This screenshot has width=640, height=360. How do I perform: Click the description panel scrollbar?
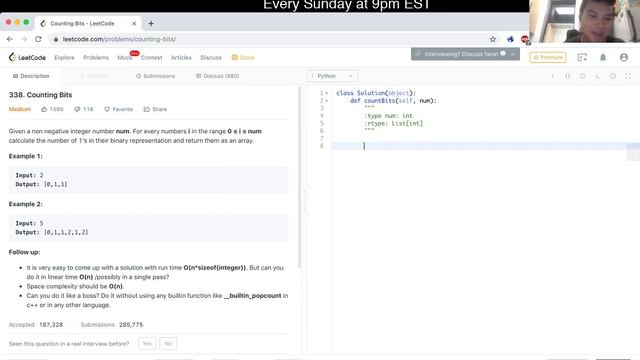coord(300,178)
